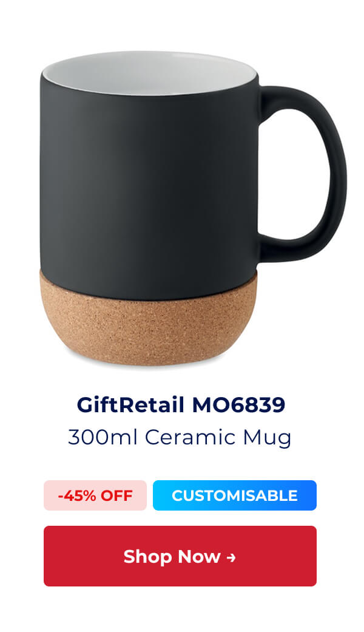The width and height of the screenshot is (364, 632).
Task: Click the GiftRetail brand name
Action: tap(130, 405)
